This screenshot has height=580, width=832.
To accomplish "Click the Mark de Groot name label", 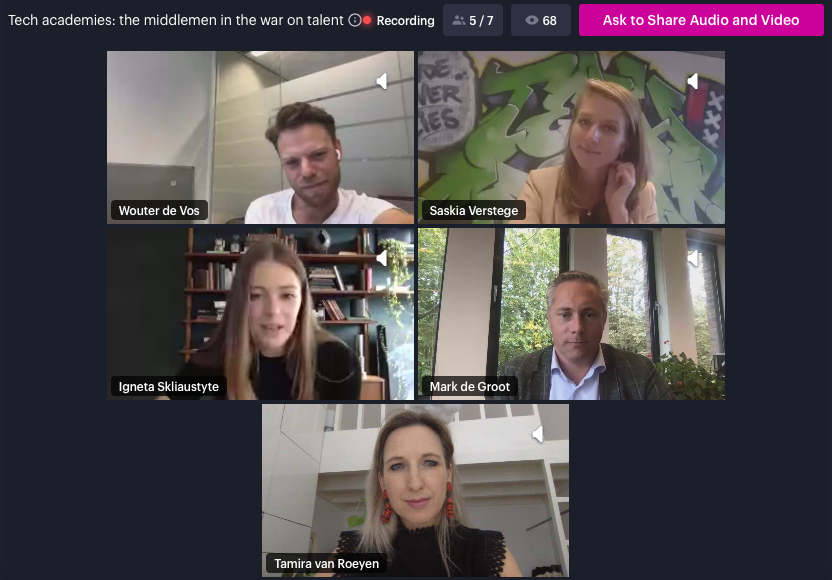I will point(470,387).
